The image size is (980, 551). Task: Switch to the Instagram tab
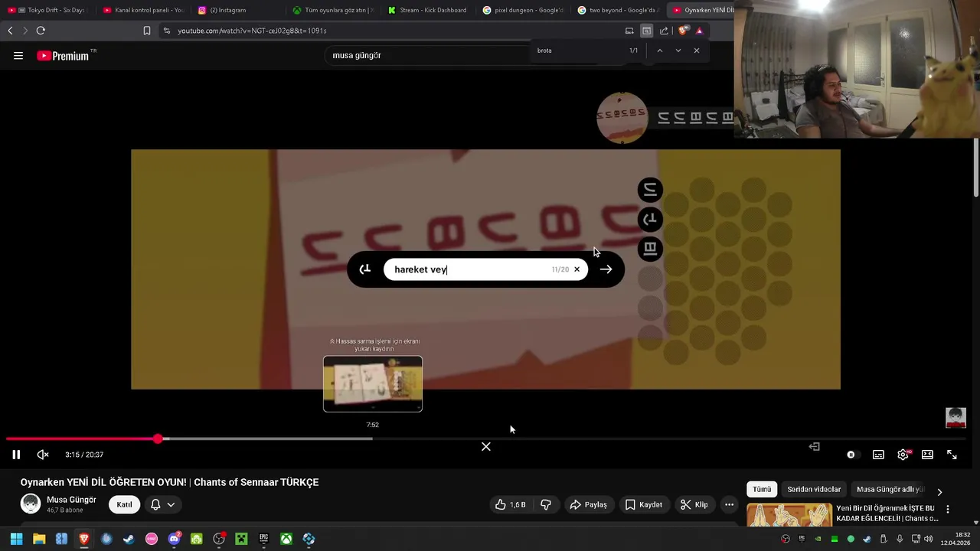[237, 10]
